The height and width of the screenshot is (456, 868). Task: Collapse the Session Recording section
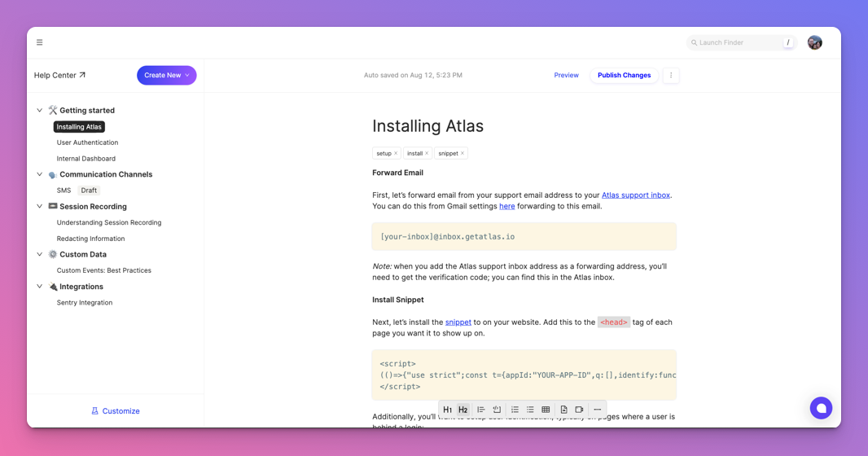click(x=39, y=206)
